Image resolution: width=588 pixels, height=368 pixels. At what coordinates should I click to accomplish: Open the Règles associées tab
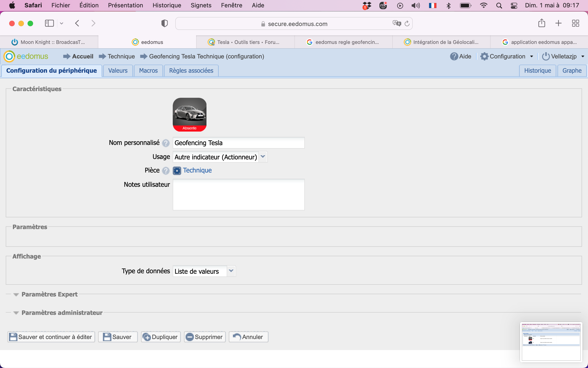tap(191, 71)
